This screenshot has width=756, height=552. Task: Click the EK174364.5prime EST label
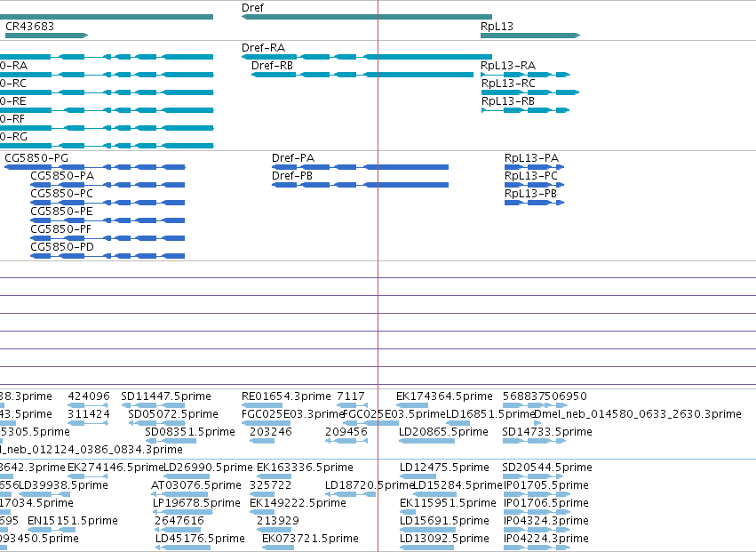click(444, 396)
